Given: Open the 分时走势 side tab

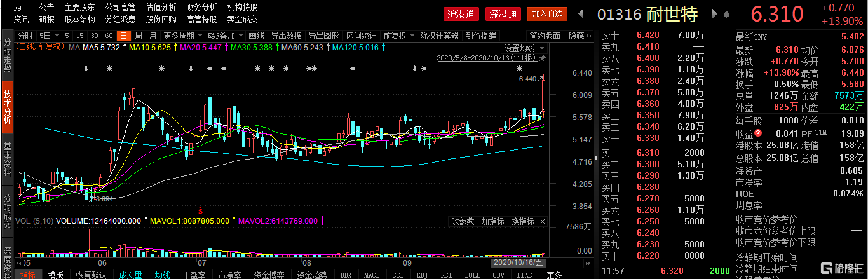Looking at the screenshot, I should (7, 53).
